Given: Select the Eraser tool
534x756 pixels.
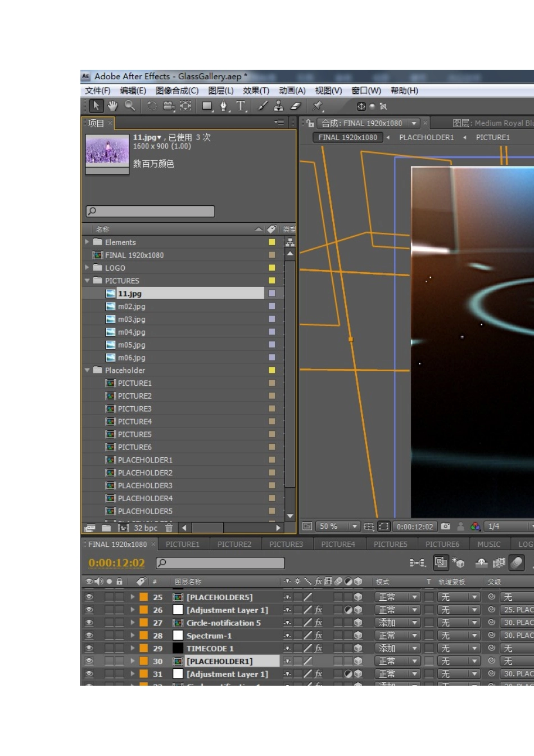Looking at the screenshot, I should coord(296,106).
